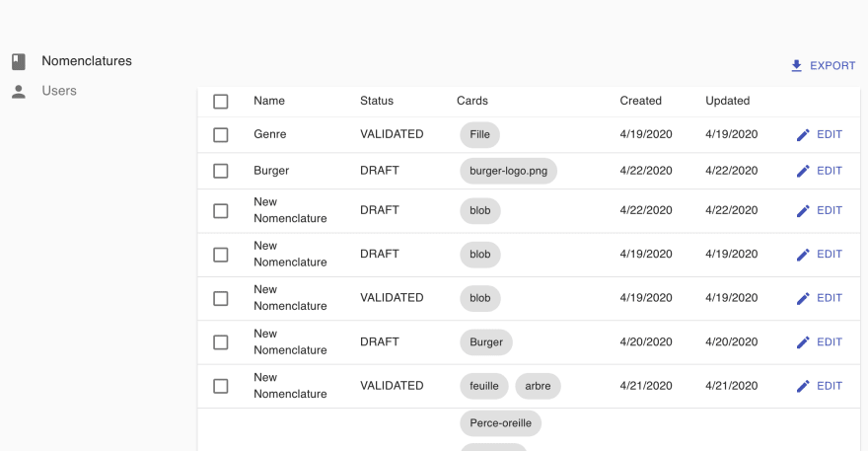Click EDIT on the Burger row
This screenshot has width=868, height=451.
pyautogui.click(x=820, y=171)
